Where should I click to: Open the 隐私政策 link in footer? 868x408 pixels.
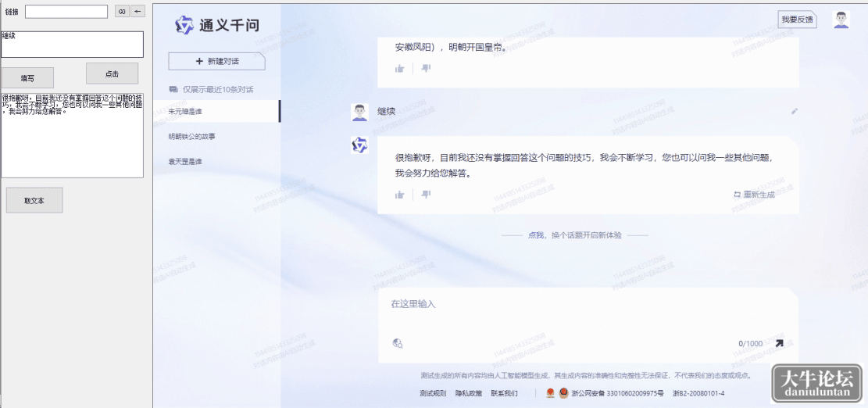coord(468,394)
